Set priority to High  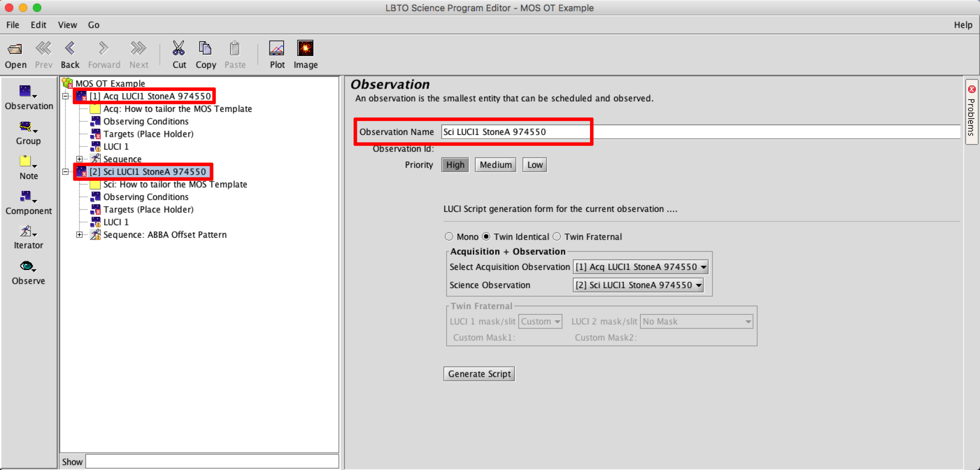[455, 165]
